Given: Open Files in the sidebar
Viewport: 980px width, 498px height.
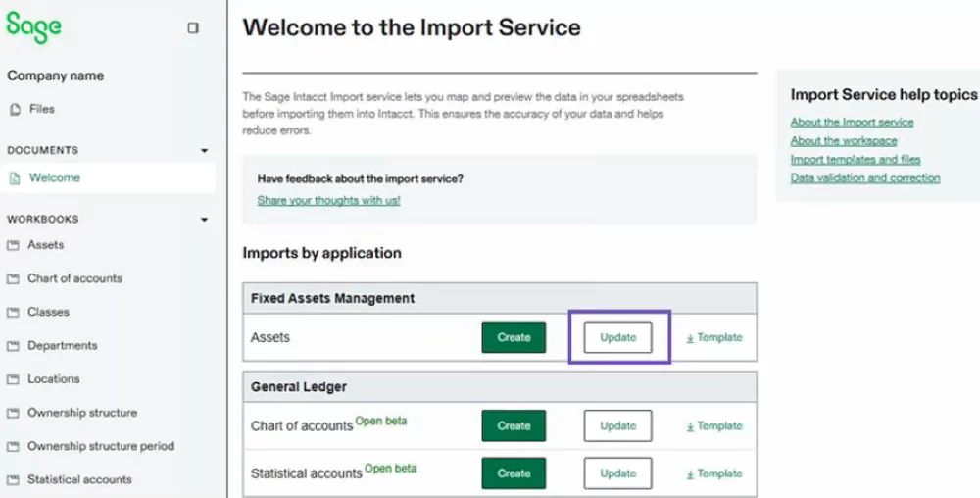Looking at the screenshot, I should click(41, 109).
